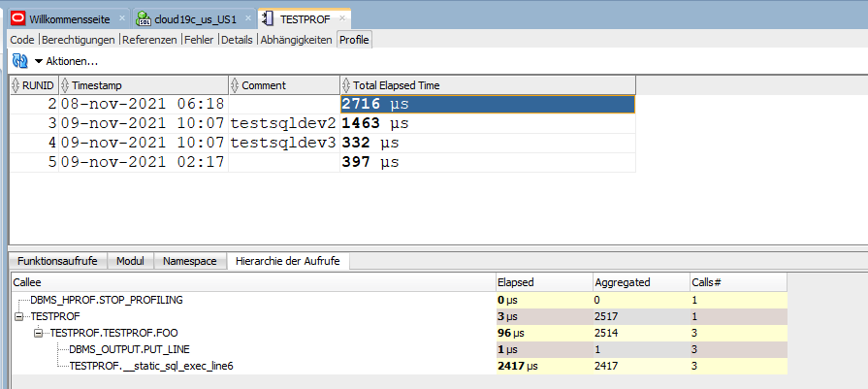Image resolution: width=868 pixels, height=389 pixels.
Task: Select the testsqldev2 comment cell
Action: (284, 123)
